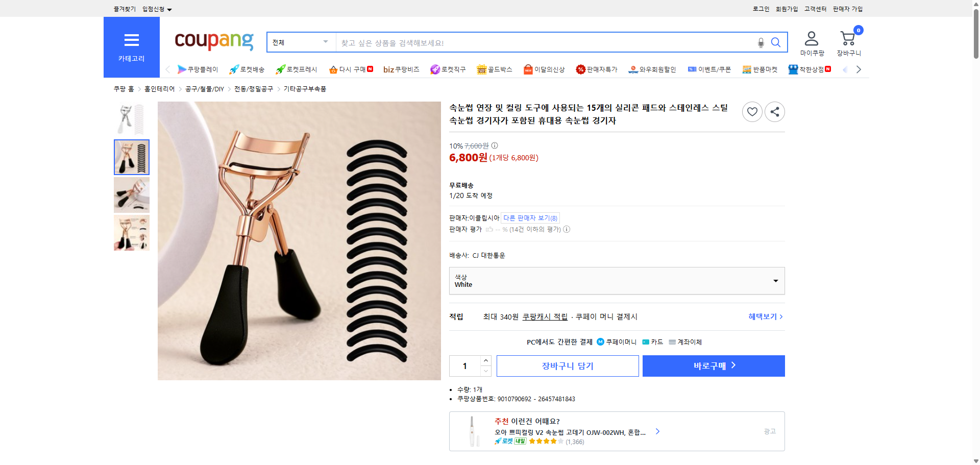Click the share icon next to the heart
Viewport: 980px width, 465px height.
(774, 111)
